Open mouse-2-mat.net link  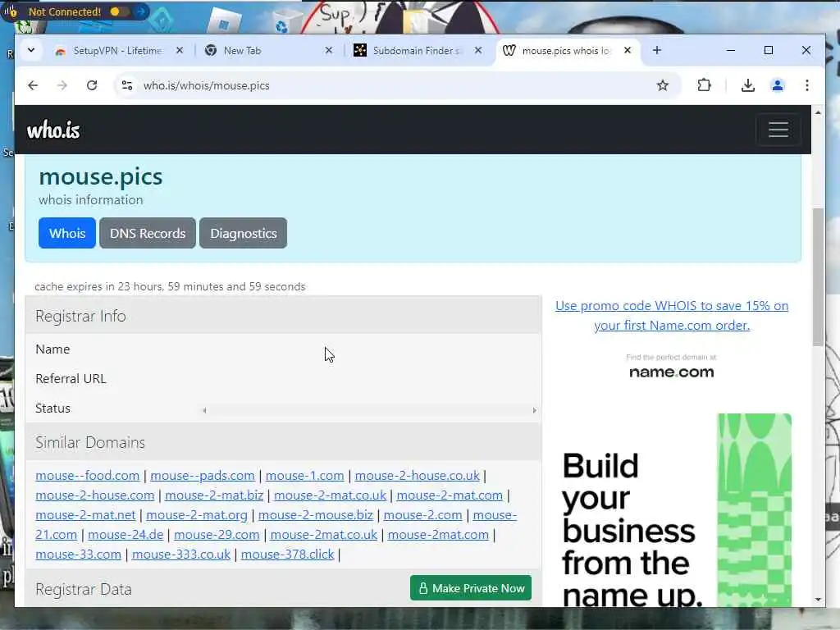85,515
